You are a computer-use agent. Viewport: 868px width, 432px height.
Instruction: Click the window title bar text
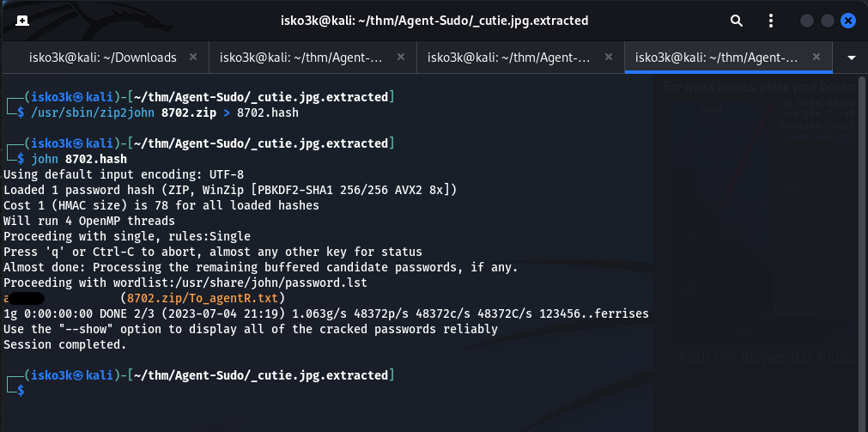[434, 21]
